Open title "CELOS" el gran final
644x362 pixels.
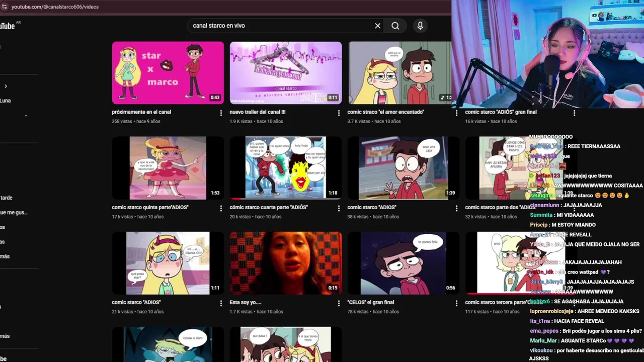[x=371, y=302]
